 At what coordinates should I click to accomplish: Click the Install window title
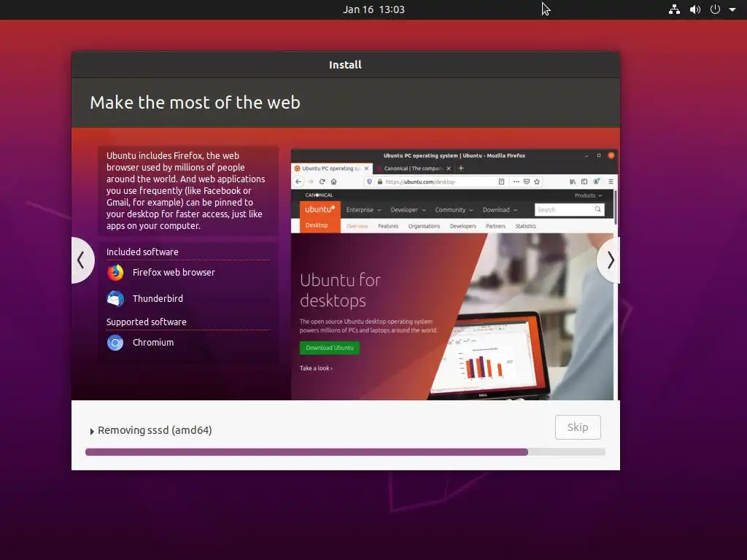[345, 65]
